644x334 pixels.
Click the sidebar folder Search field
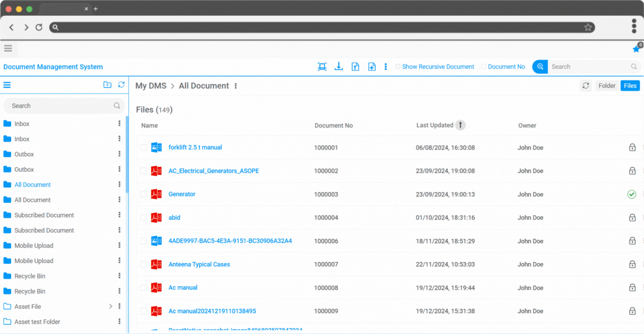pos(60,106)
